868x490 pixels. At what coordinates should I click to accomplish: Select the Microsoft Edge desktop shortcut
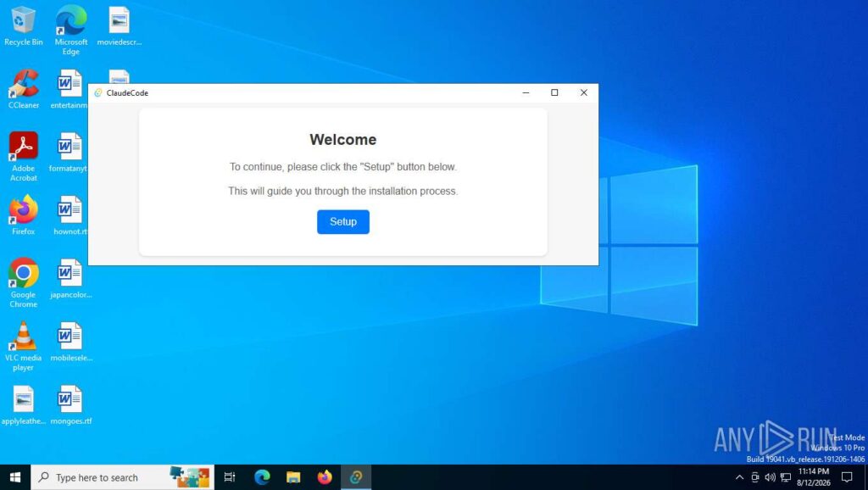tap(71, 31)
